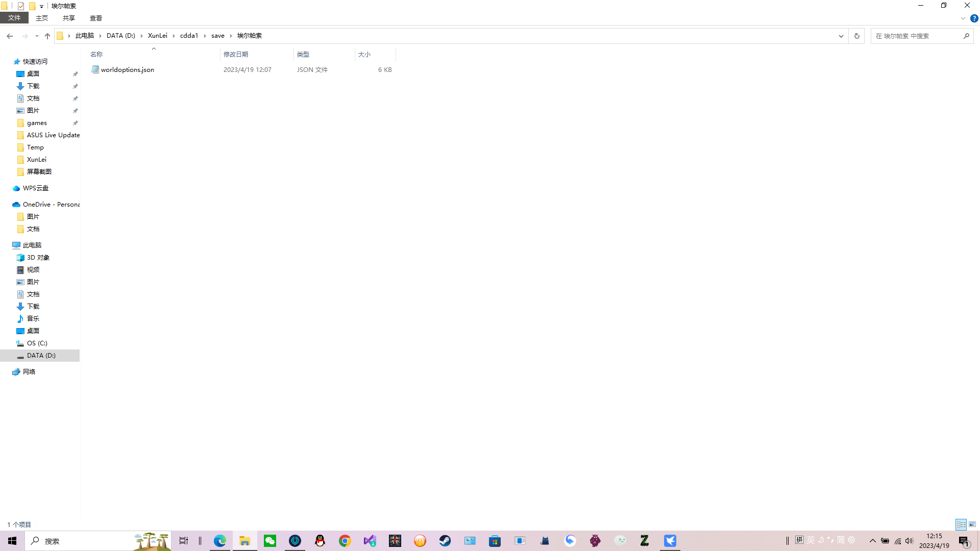980x551 pixels.
Task: Open Visual Studio from the taskbar
Action: tap(370, 541)
